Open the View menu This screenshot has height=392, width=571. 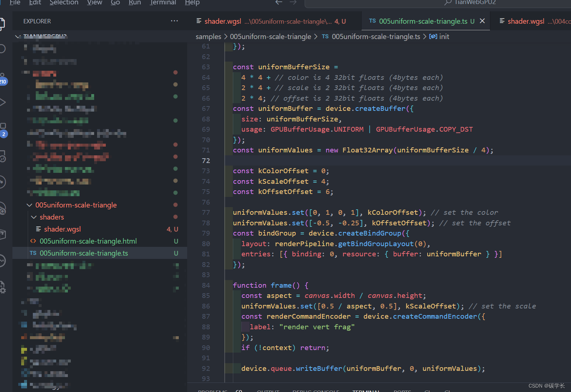(94, 3)
